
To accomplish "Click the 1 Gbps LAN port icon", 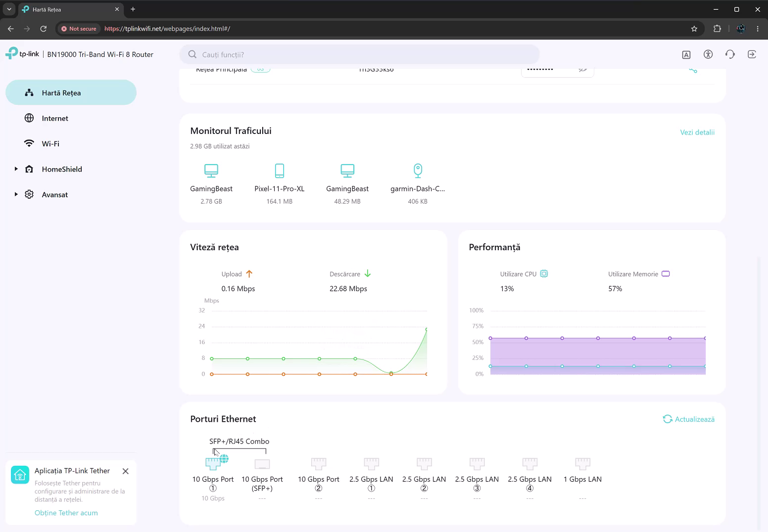I will point(582,463).
